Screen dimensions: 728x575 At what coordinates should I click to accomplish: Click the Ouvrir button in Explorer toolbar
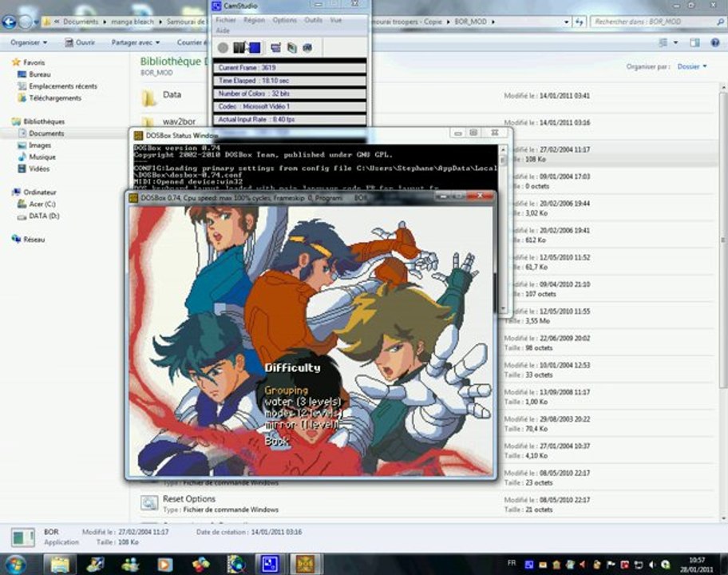80,42
